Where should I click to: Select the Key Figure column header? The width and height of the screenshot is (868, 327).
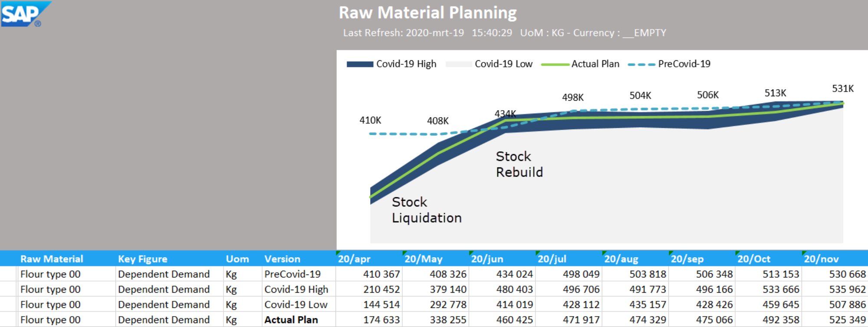point(142,259)
